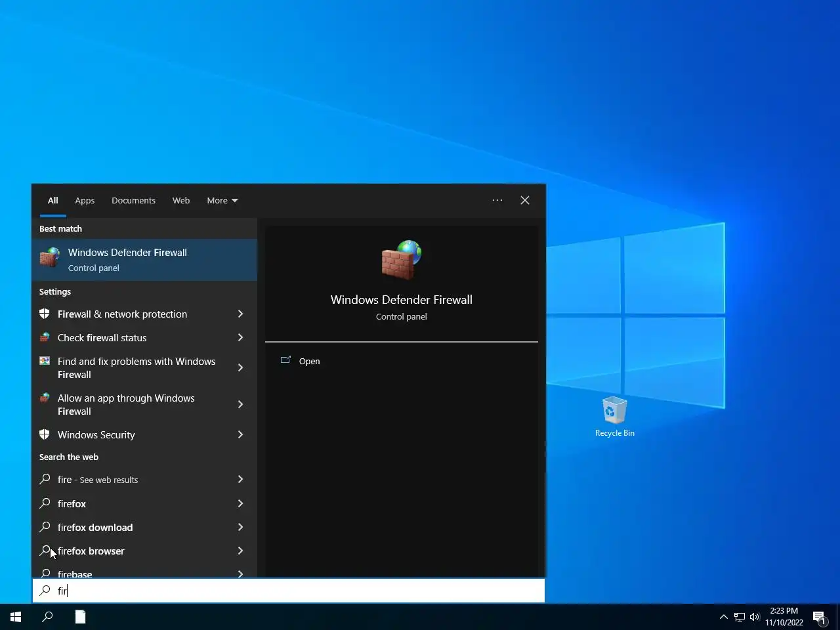Image resolution: width=840 pixels, height=630 pixels.
Task: Open the volume speaker tray icon
Action: point(755,617)
